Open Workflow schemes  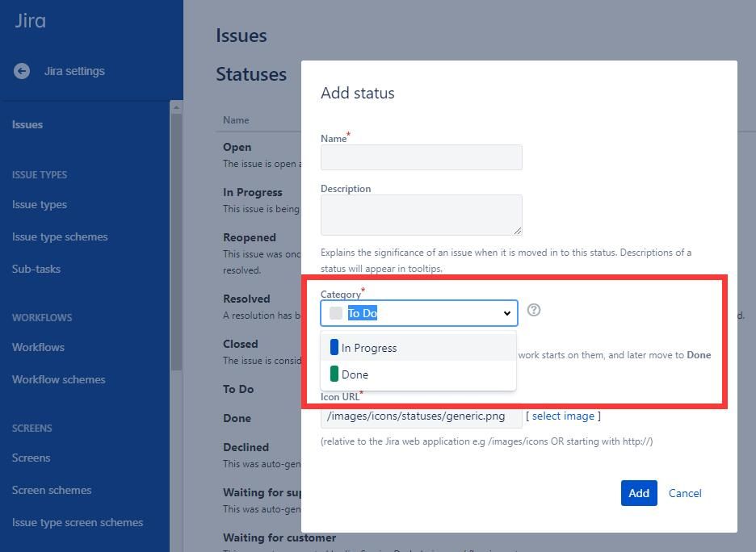click(58, 379)
